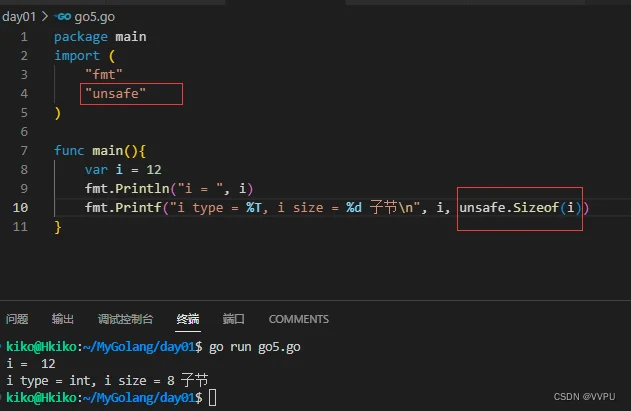
Task: Click 'fmt.Println' call on line 9
Action: point(127,188)
